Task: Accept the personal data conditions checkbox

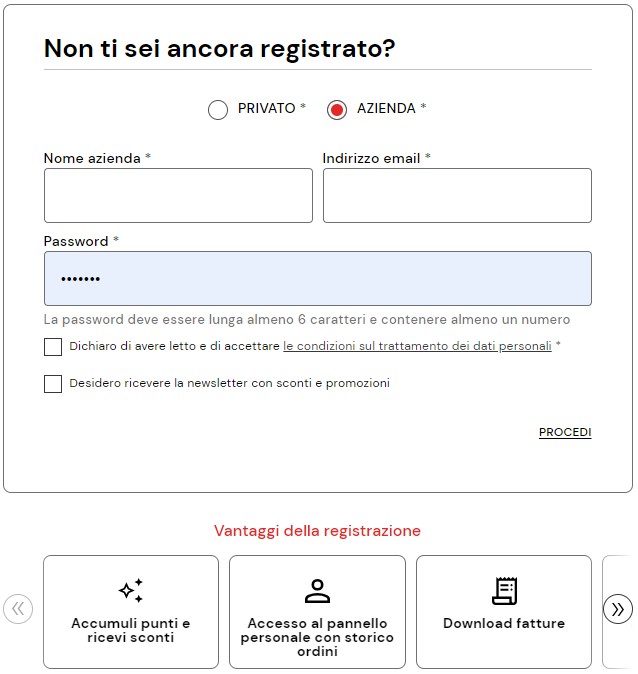Action: click(53, 347)
